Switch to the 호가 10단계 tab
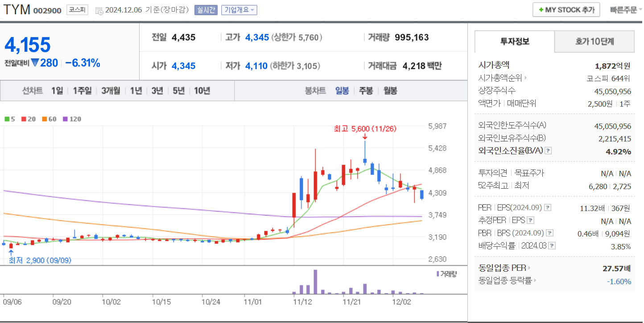 [x=594, y=41]
